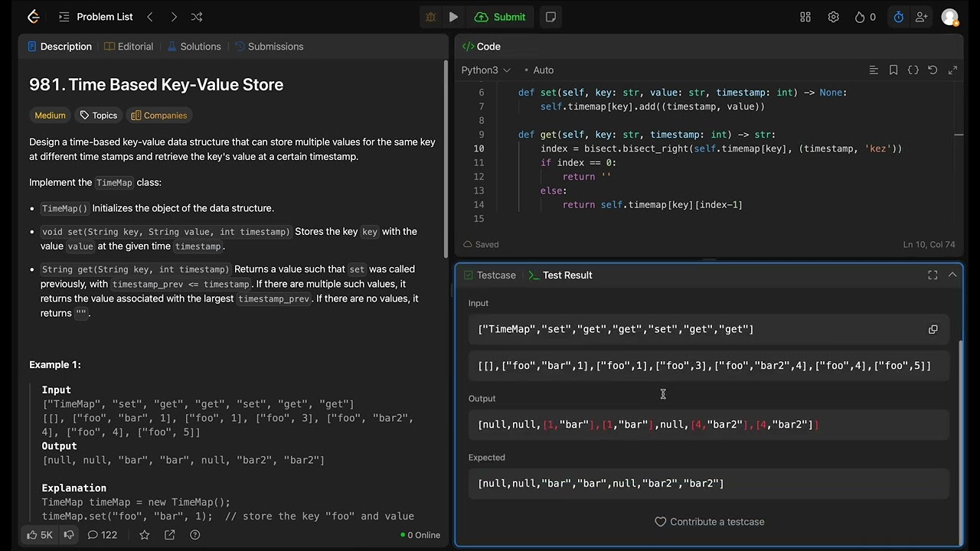
Task: Click the format code lines icon
Action: [x=874, y=70]
